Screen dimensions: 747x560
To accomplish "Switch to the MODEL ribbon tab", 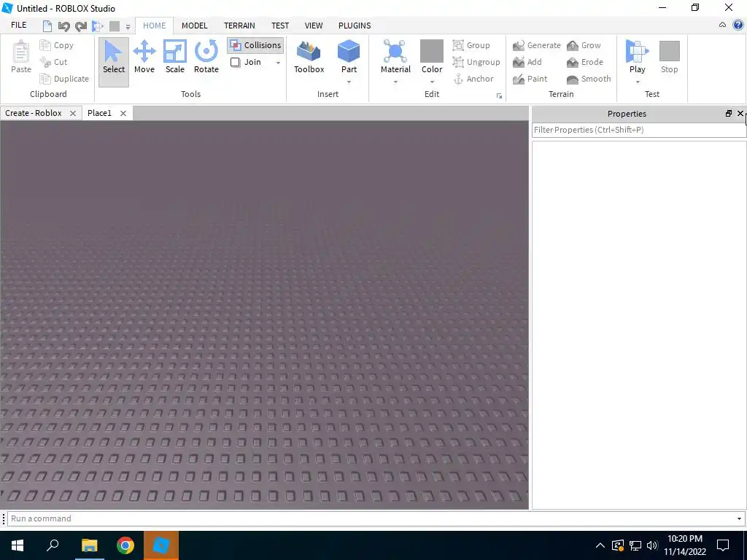I will click(194, 26).
